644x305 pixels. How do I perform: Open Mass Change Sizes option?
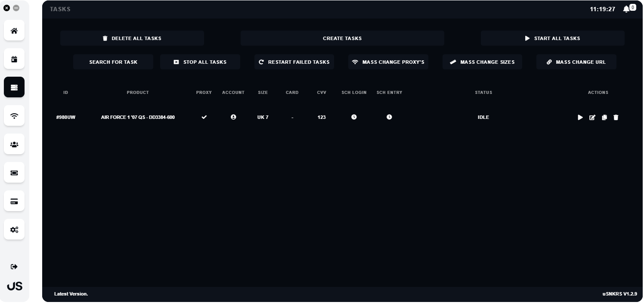click(x=483, y=62)
